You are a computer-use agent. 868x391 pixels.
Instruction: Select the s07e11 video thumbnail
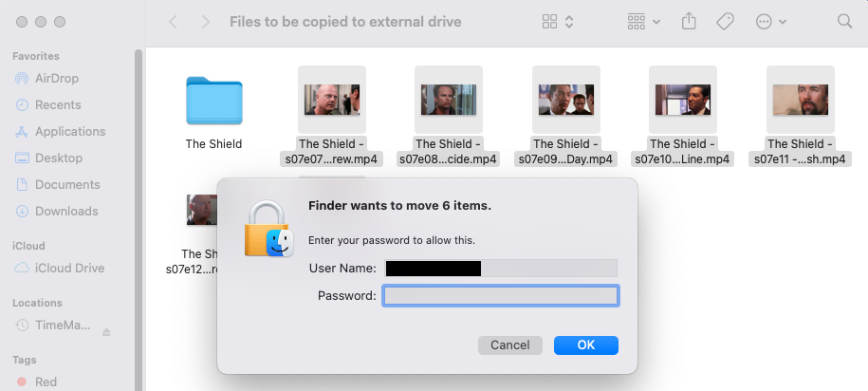[800, 100]
